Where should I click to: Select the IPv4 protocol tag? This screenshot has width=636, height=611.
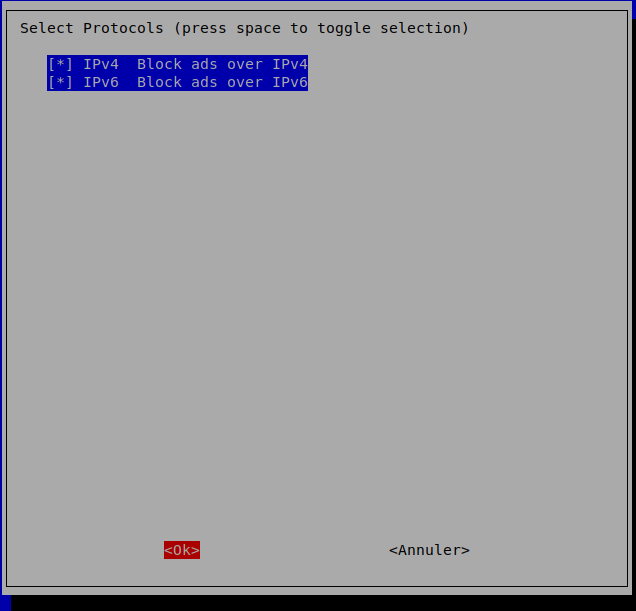pyautogui.click(x=101, y=64)
